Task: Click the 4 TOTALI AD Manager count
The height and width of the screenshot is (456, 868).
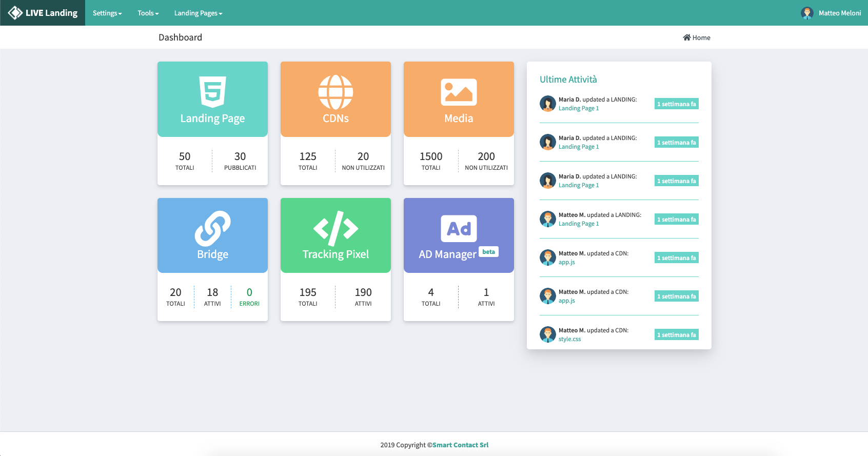Action: 431,296
